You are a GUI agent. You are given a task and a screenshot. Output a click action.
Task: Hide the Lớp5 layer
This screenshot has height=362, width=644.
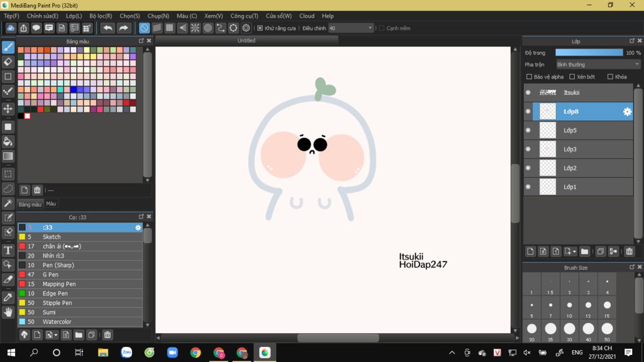tap(528, 131)
